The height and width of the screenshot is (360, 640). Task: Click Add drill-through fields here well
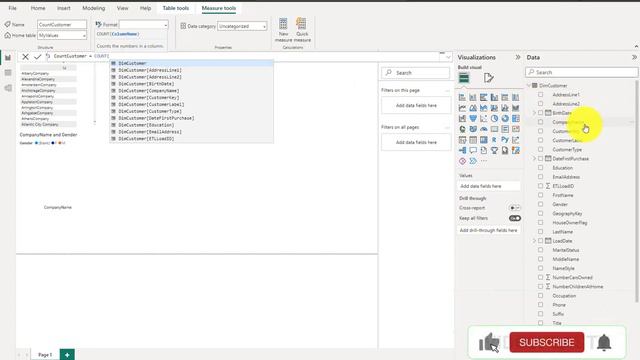click(x=489, y=230)
